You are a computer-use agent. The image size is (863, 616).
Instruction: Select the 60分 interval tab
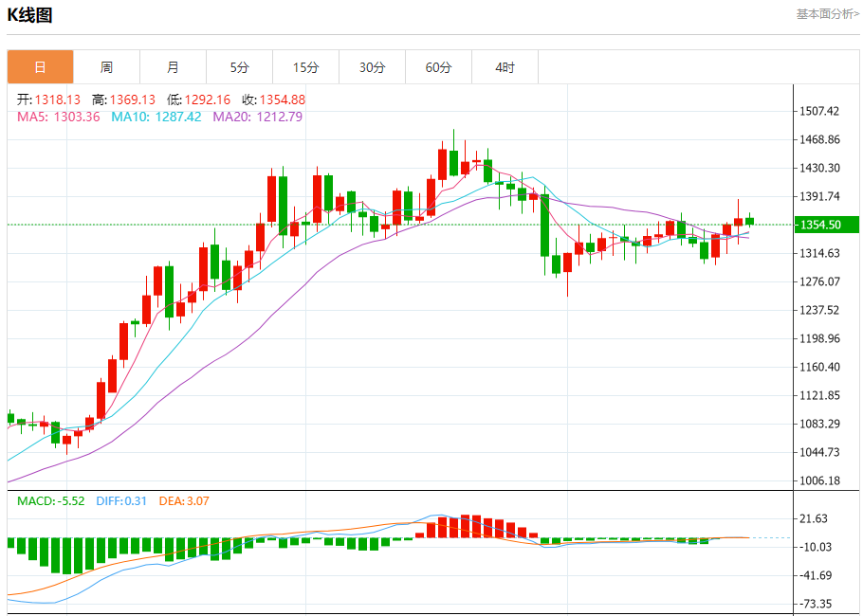point(438,67)
